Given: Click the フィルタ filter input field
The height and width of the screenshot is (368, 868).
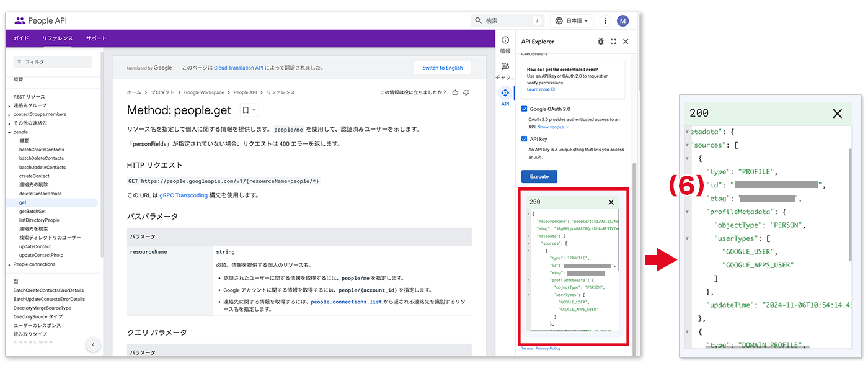Looking at the screenshot, I should 53,62.
